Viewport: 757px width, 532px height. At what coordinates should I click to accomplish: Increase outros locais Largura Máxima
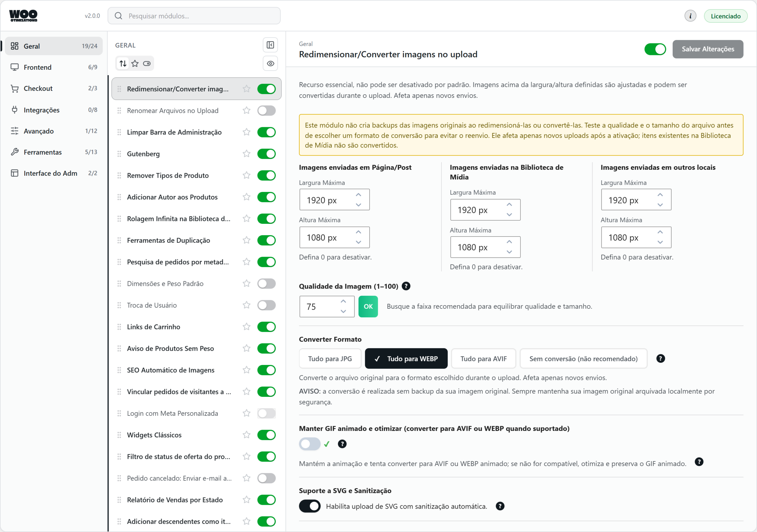[660, 195]
